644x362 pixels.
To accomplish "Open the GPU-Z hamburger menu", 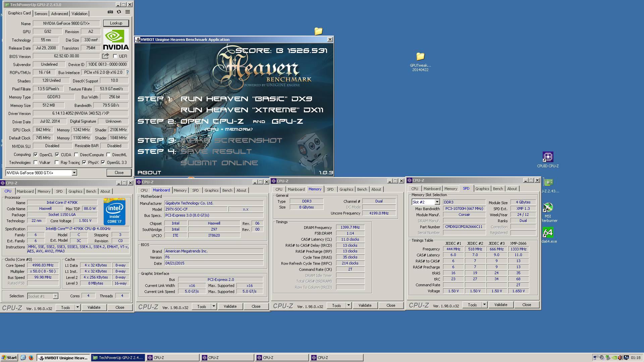I will click(x=127, y=12).
